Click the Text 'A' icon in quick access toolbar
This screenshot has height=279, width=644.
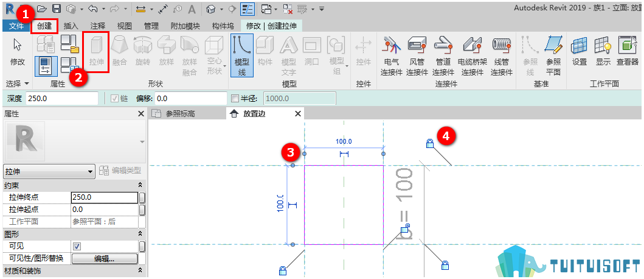(192, 9)
